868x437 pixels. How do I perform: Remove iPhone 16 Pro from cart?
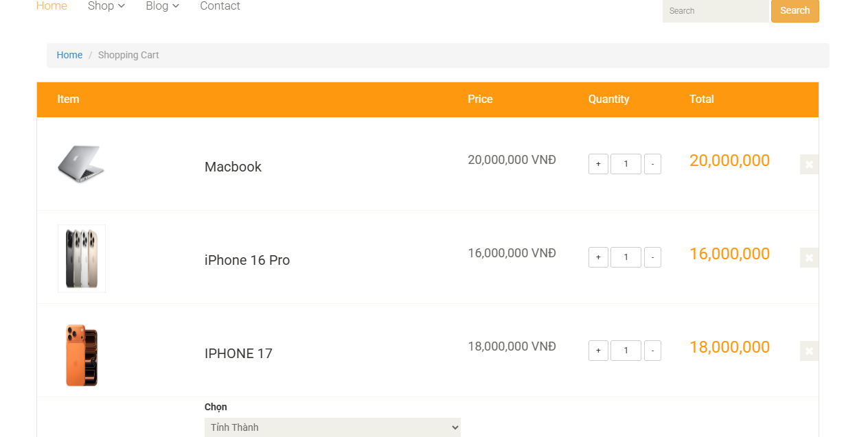tap(809, 258)
